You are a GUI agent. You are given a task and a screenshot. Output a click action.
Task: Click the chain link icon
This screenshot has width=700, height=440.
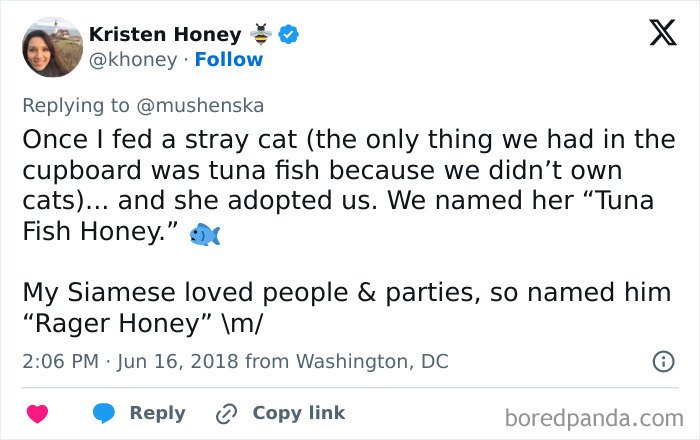[x=225, y=414]
